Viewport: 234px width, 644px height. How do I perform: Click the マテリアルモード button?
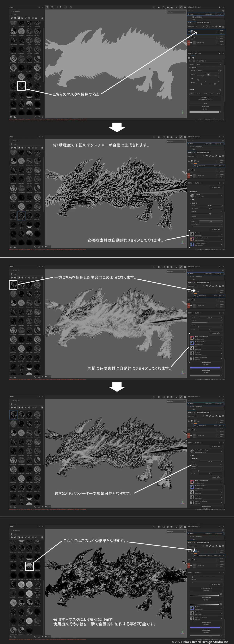point(206,99)
